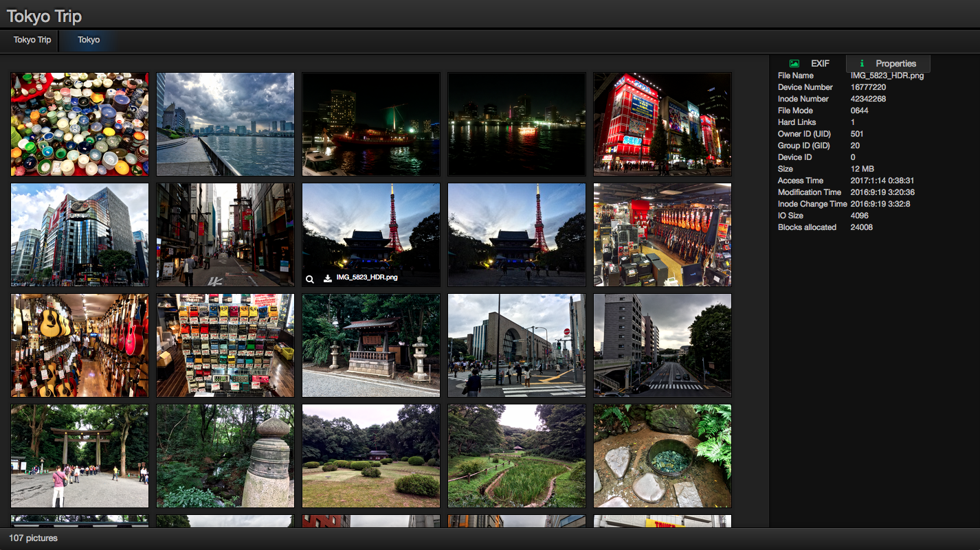Viewport: 980px width, 550px height.
Task: Click the Group ID (GID) value 20
Action: click(x=855, y=146)
